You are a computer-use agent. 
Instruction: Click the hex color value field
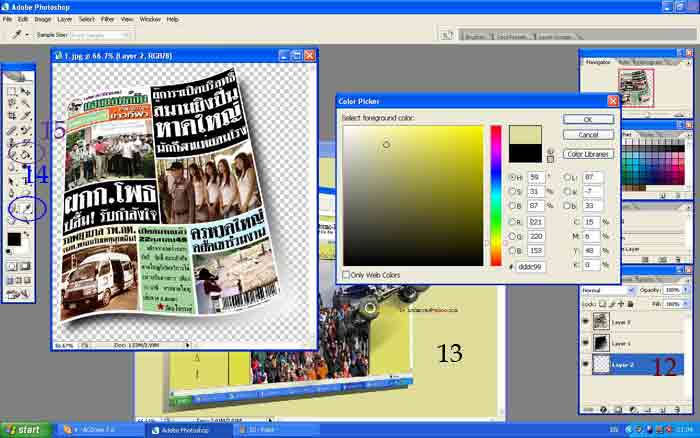tap(530, 268)
